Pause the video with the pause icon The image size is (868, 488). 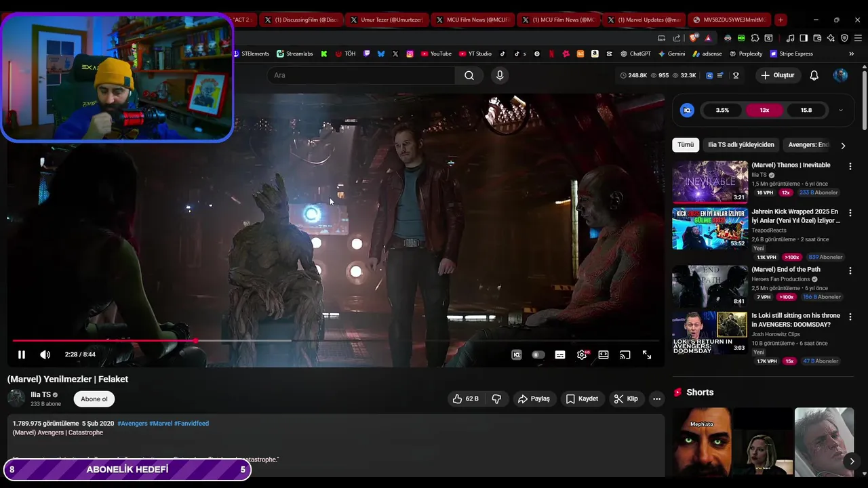point(22,354)
